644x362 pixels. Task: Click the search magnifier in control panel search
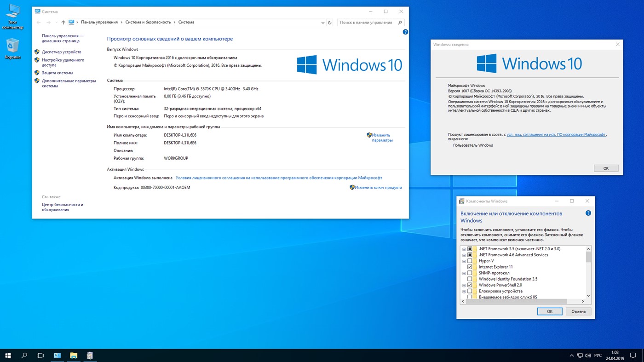coord(400,22)
